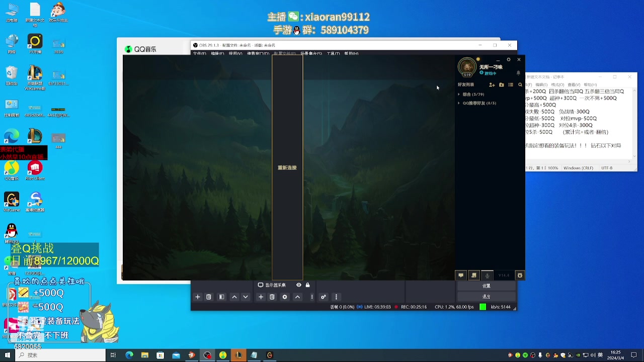The height and width of the screenshot is (362, 644).
Task: Open scene filters icon in OBS
Action: pyautogui.click(x=221, y=297)
